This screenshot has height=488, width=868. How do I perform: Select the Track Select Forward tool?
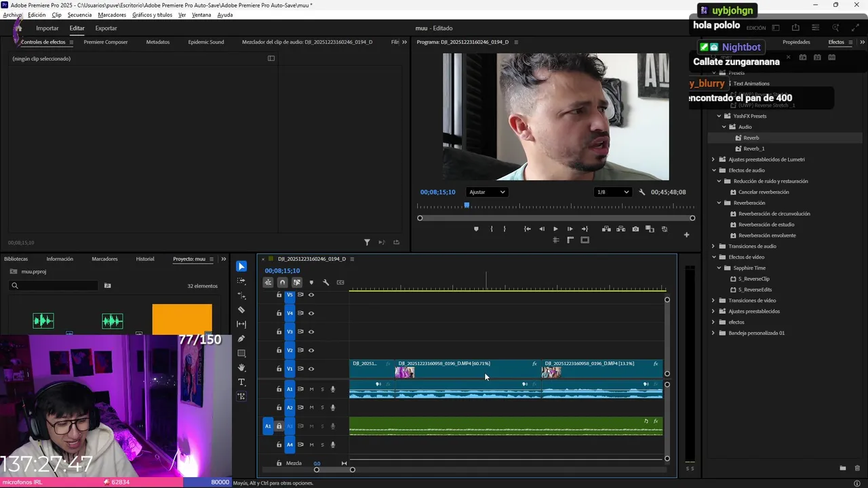241,281
